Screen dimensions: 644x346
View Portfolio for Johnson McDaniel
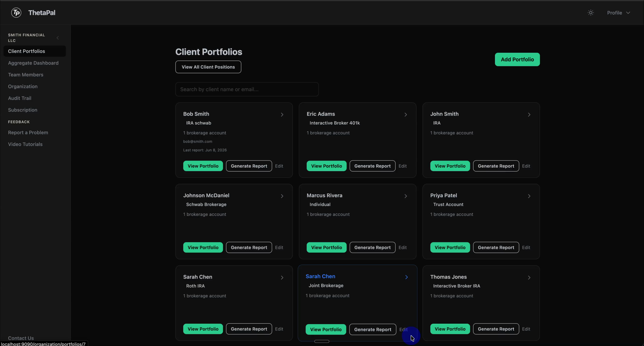pos(203,247)
